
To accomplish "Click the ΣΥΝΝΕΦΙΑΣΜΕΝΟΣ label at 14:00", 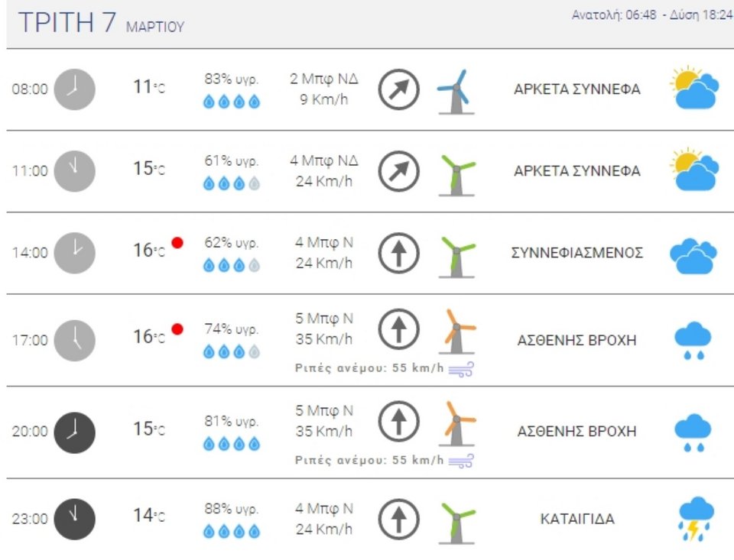I will pos(576,253).
